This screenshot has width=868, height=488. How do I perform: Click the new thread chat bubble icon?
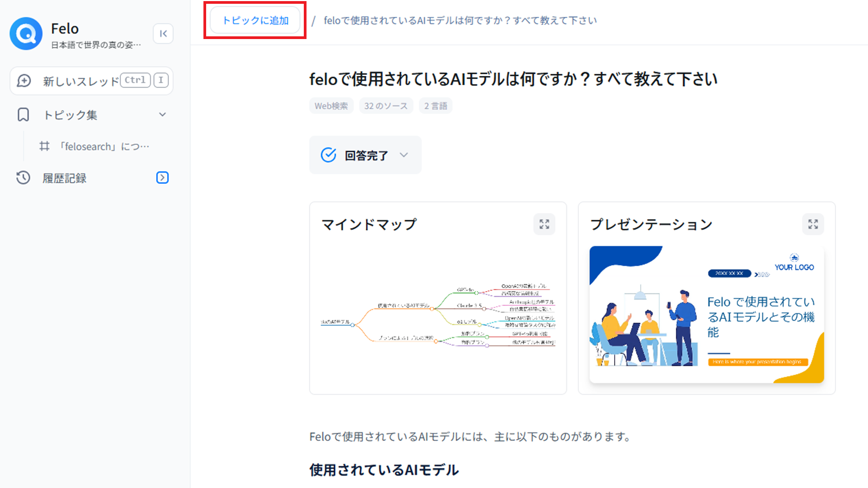click(x=24, y=81)
